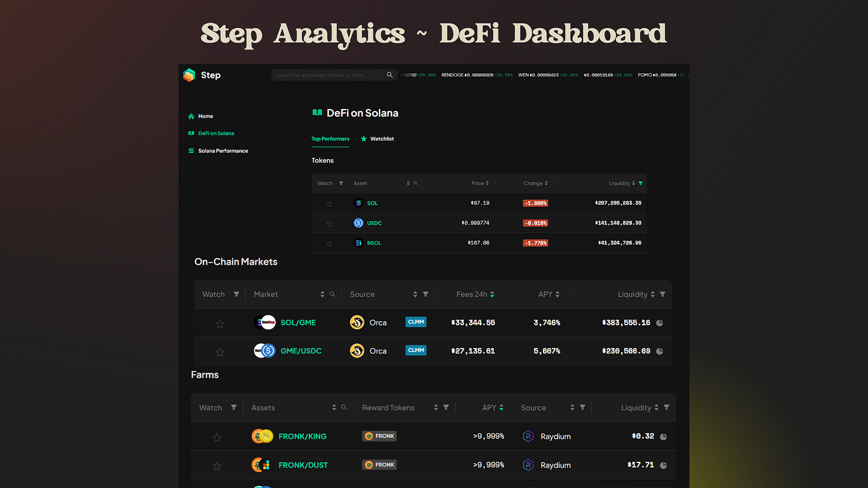The image size is (868, 488).
Task: Open the pie chart icon for GME/USDC liquidity
Action: 659,352
